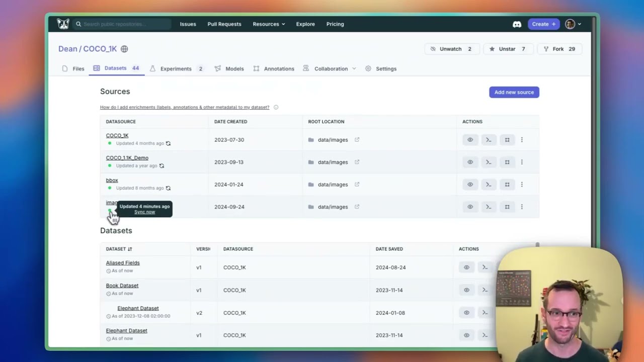Switch to the Models tab

[229, 69]
